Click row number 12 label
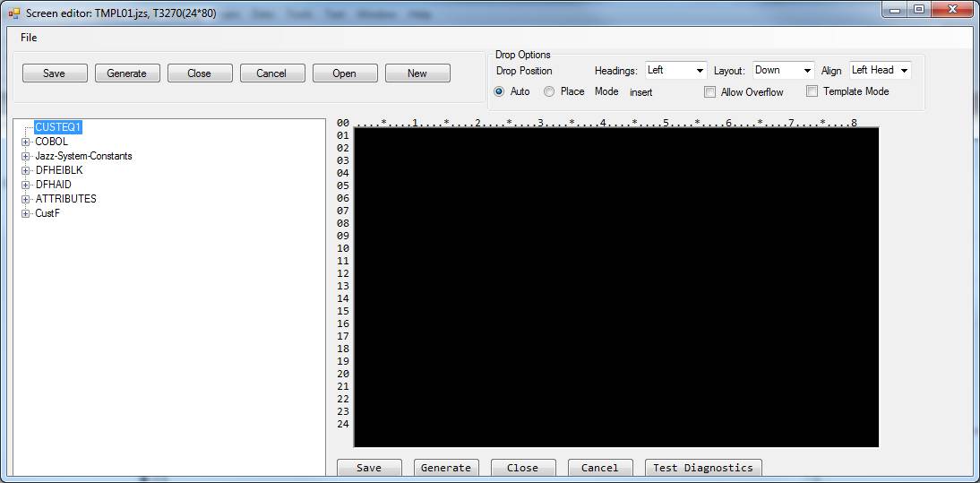980x483 pixels. pos(342,273)
